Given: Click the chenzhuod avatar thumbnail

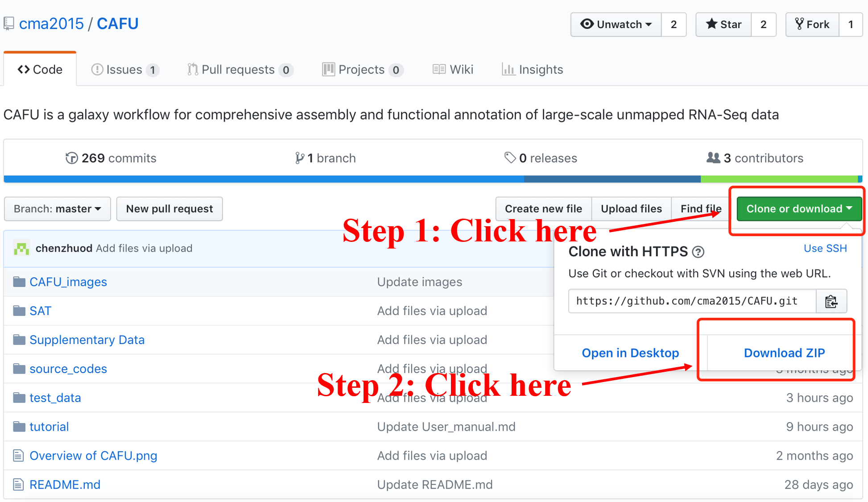Looking at the screenshot, I should click(21, 248).
